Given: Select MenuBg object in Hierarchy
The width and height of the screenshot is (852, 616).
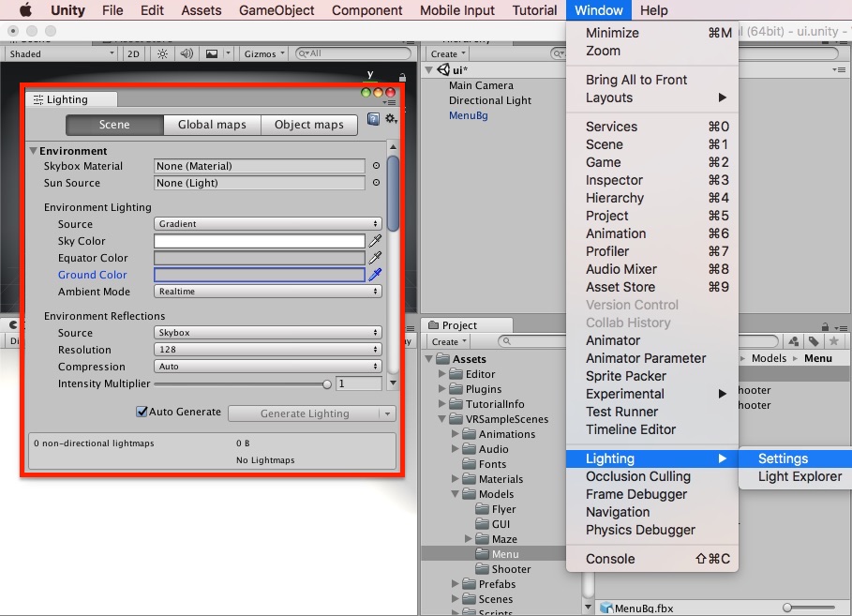Looking at the screenshot, I should pos(468,115).
